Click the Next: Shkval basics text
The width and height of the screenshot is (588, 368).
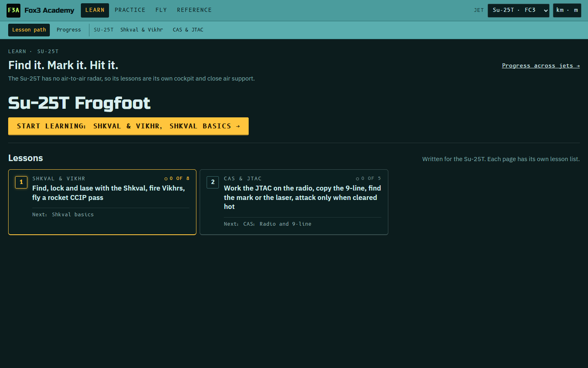[63, 215]
